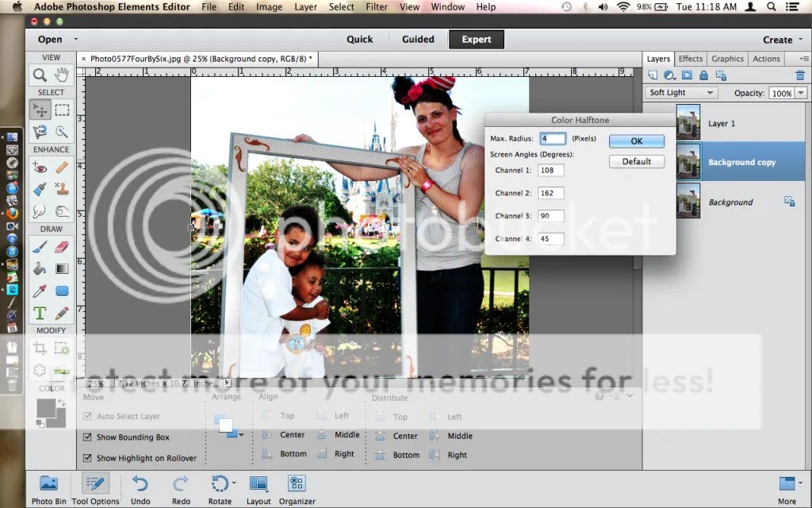Select the Paint Bucket tool
The width and height of the screenshot is (812, 508).
[40, 268]
